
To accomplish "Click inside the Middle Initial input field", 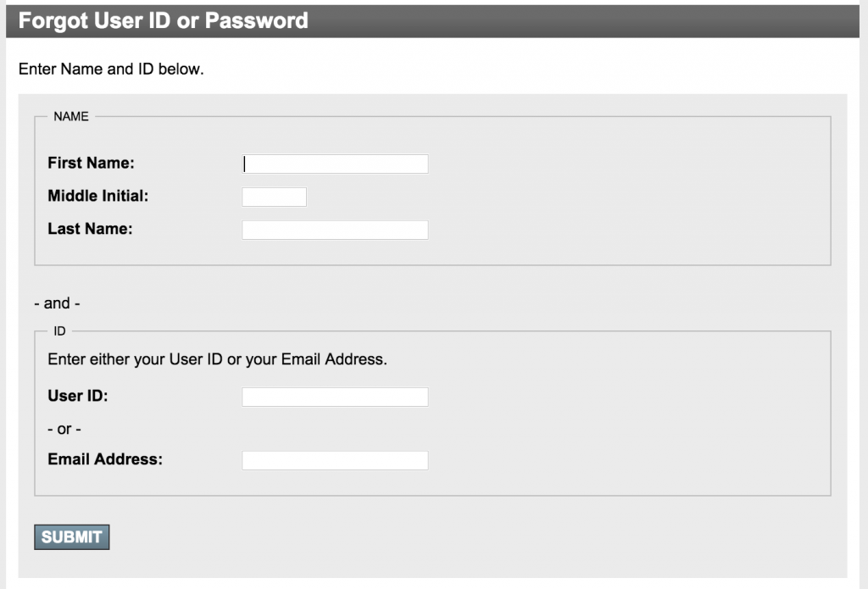I will pos(273,196).
